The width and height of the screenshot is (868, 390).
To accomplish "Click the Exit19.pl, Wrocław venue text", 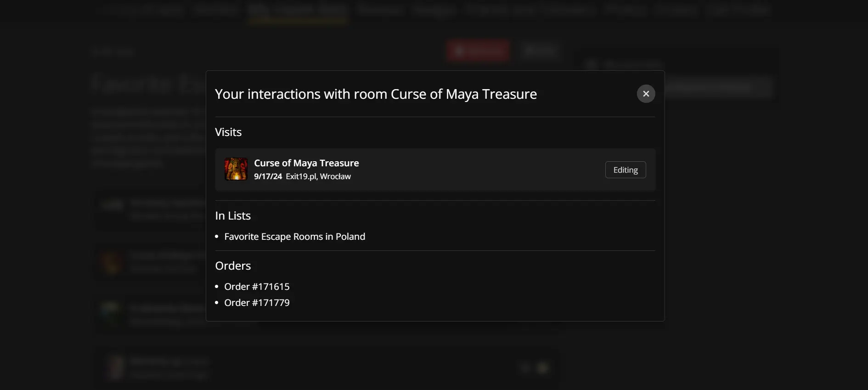I will coord(318,176).
